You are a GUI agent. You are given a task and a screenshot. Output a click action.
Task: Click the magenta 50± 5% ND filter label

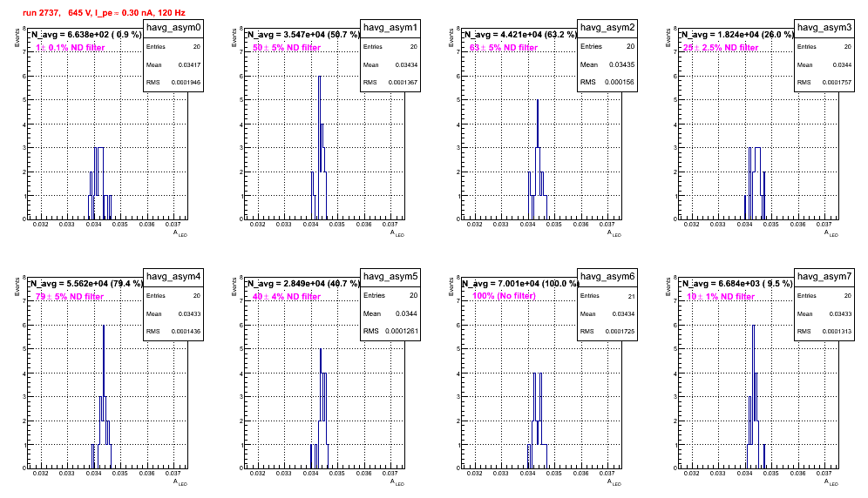tap(287, 48)
